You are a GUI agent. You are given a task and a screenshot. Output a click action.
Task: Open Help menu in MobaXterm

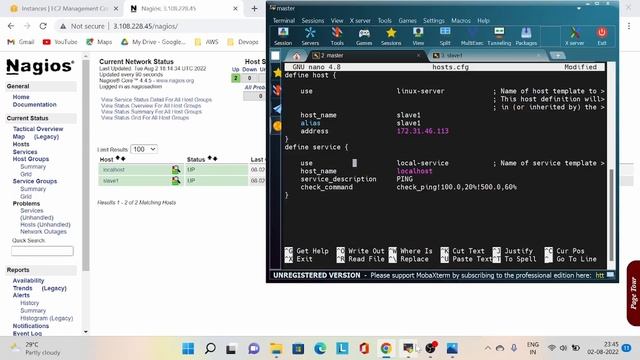[483, 20]
